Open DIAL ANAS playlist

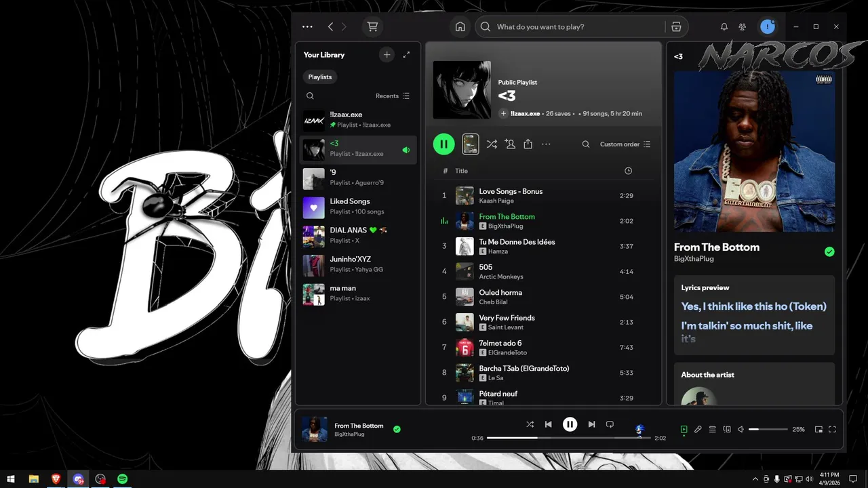point(358,235)
